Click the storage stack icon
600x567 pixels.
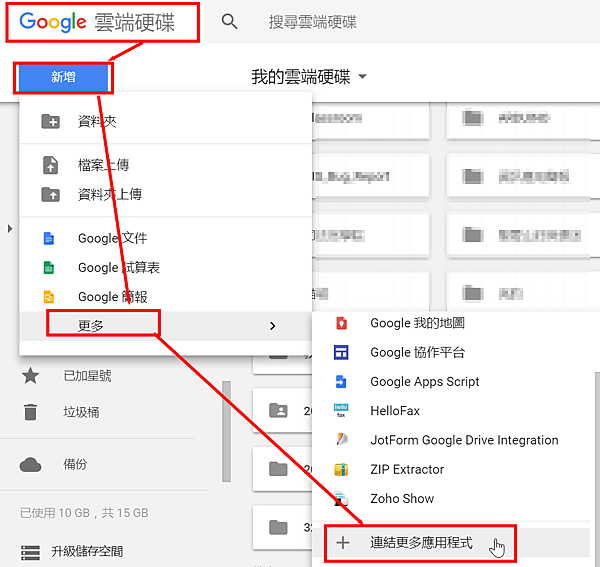(30, 552)
